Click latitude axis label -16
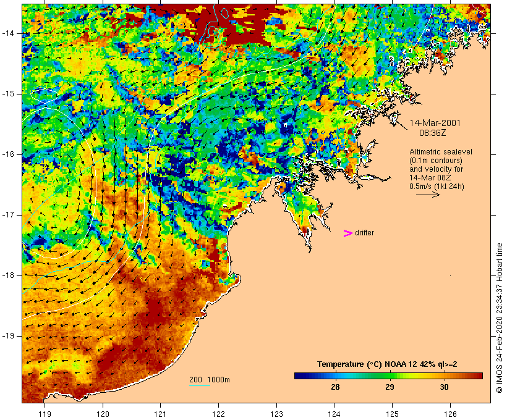The width and height of the screenshot is (507, 420). coord(8,154)
